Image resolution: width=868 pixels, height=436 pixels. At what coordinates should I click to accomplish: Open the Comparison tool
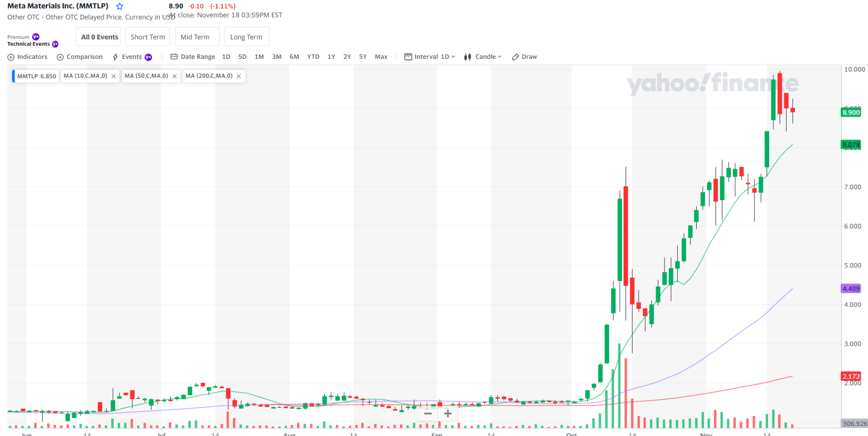tap(80, 57)
